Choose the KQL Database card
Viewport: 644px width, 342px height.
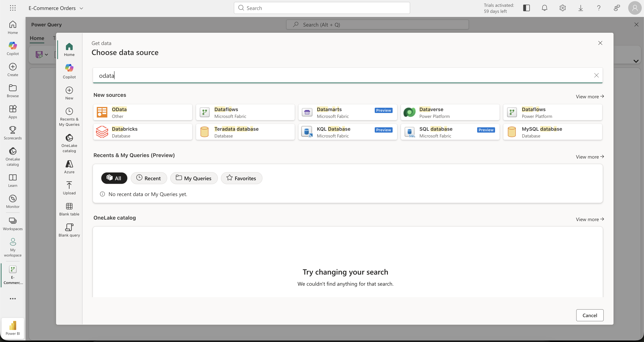348,132
